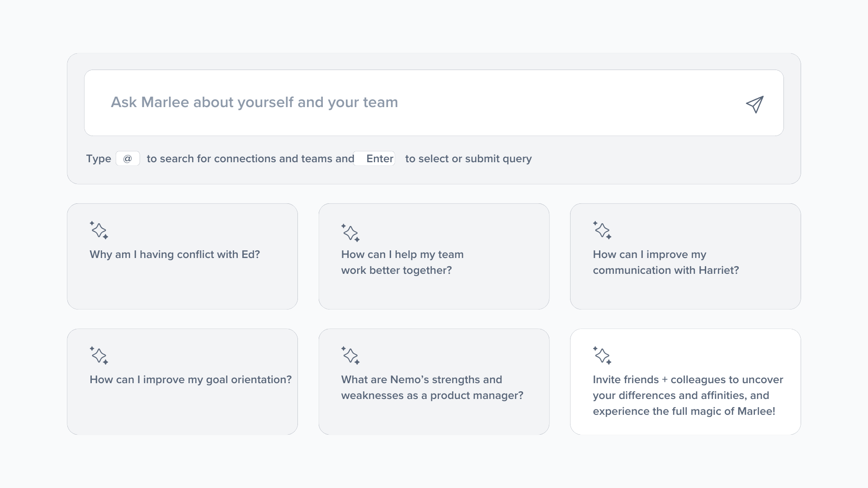Click the paper plane send icon

[x=755, y=104]
